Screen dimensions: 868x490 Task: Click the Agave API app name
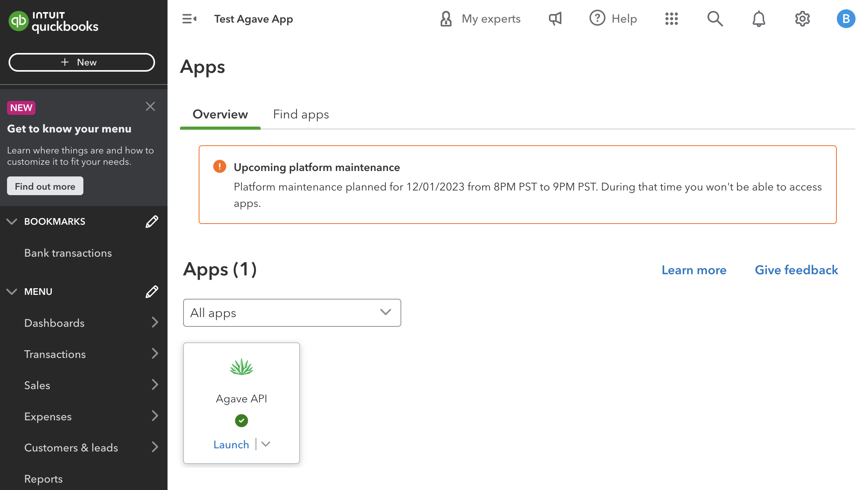point(242,399)
